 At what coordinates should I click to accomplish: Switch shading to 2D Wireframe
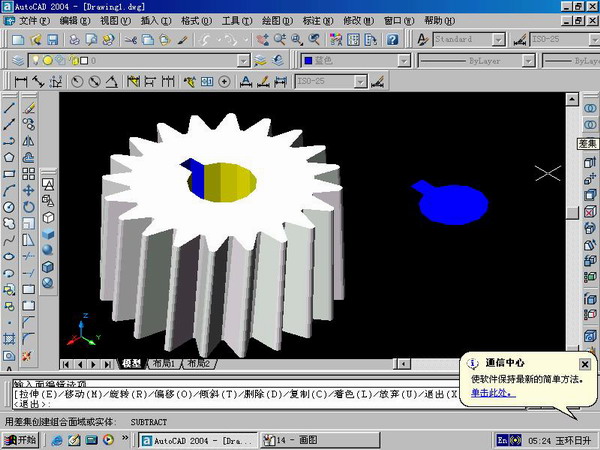(48, 184)
